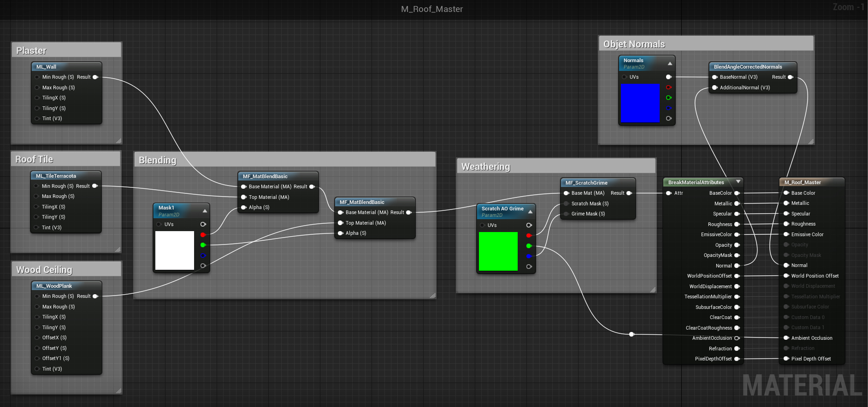868x407 pixels.
Task: Click the UVs input pin on Mask1 node
Action: (x=159, y=224)
